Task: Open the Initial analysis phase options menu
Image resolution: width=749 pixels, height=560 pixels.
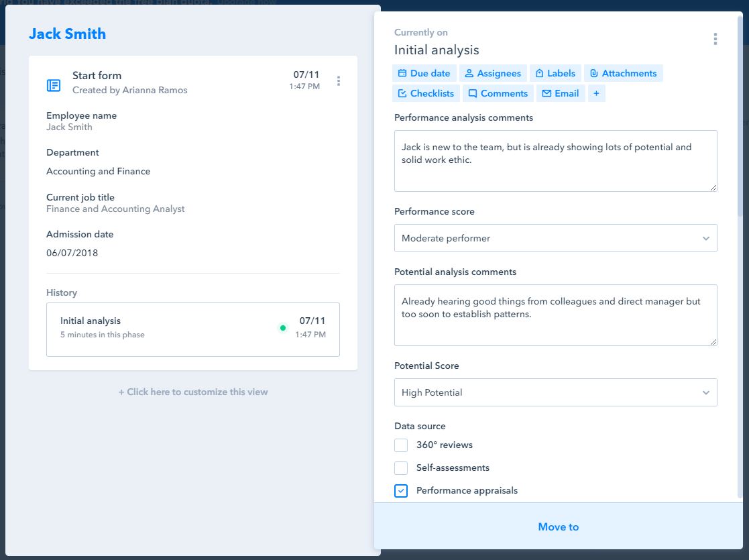Action: pos(715,39)
